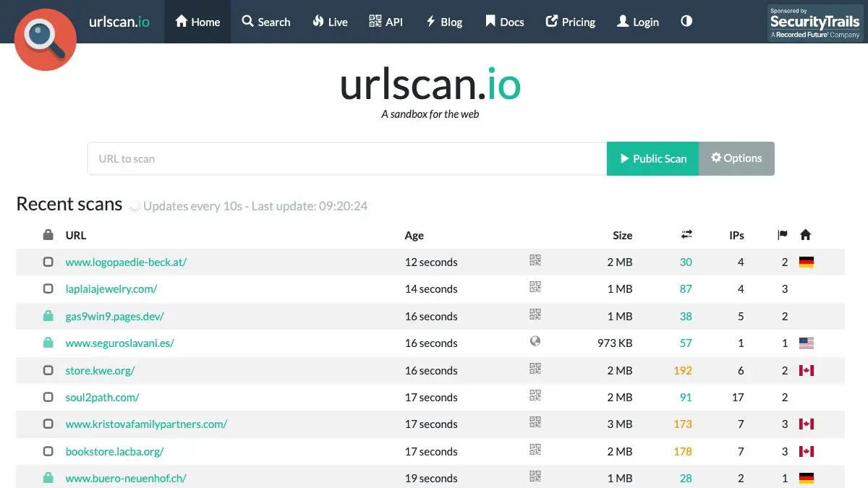The height and width of the screenshot is (488, 868).
Task: Open QR code for www.buero-neuenhof.ch
Action: tap(535, 476)
